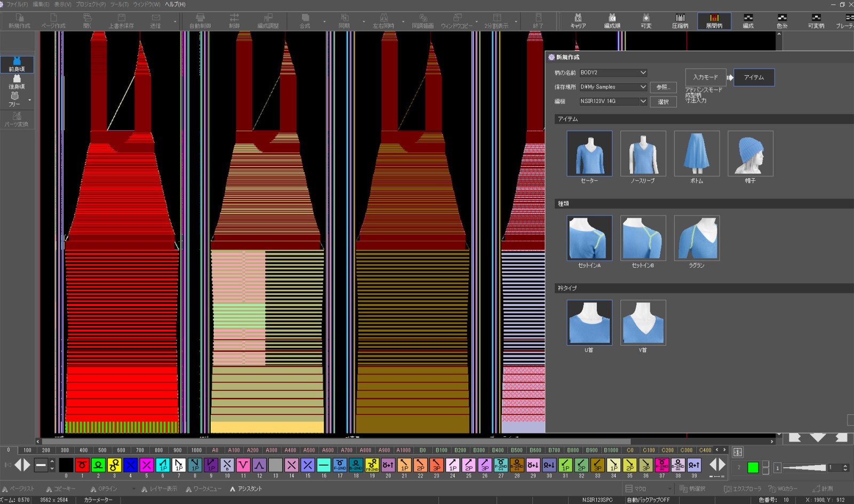Open the ファイル(F) menu
The height and width of the screenshot is (504, 854).
coord(17,4)
